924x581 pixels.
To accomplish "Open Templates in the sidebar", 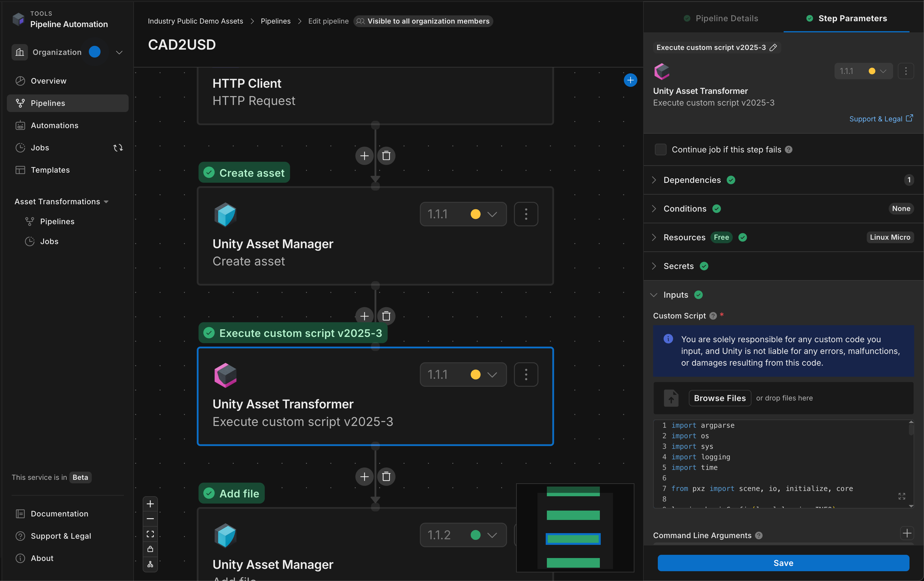I will pyautogui.click(x=67, y=170).
